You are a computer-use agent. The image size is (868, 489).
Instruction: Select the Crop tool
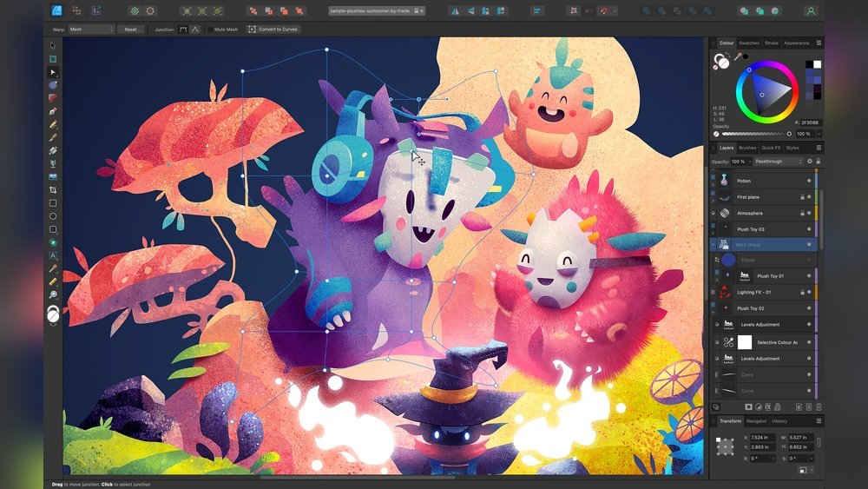click(x=53, y=190)
